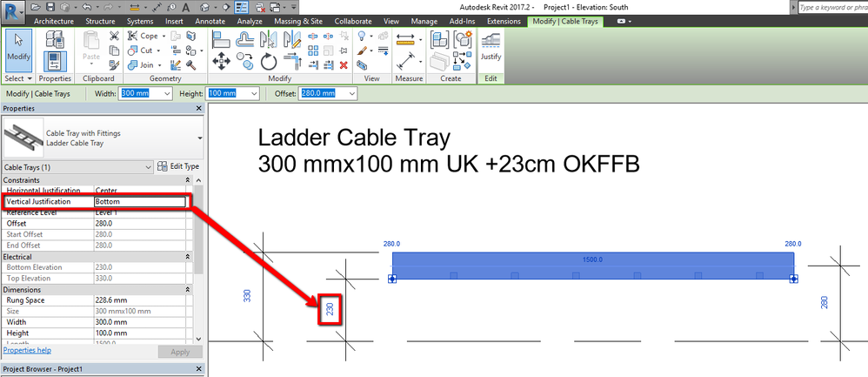Select the Offset tool icon
The width and height of the screenshot is (868, 377).
[244, 40]
